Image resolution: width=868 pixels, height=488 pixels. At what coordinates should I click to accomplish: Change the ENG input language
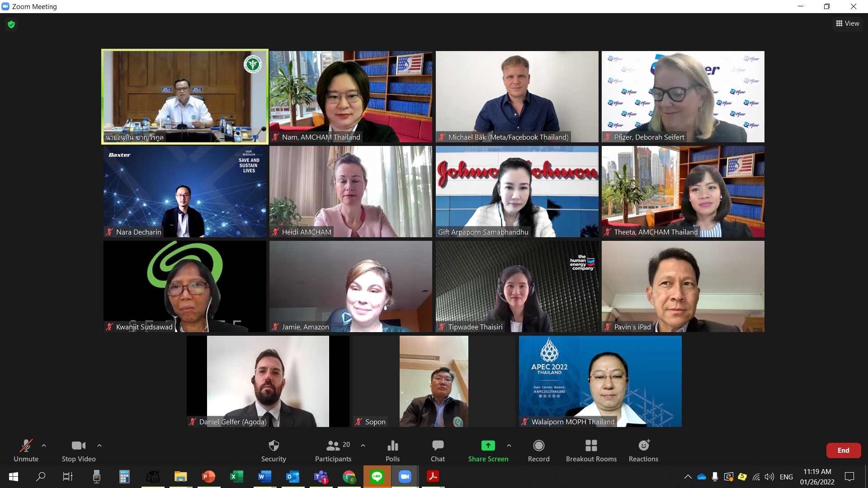coord(786,477)
